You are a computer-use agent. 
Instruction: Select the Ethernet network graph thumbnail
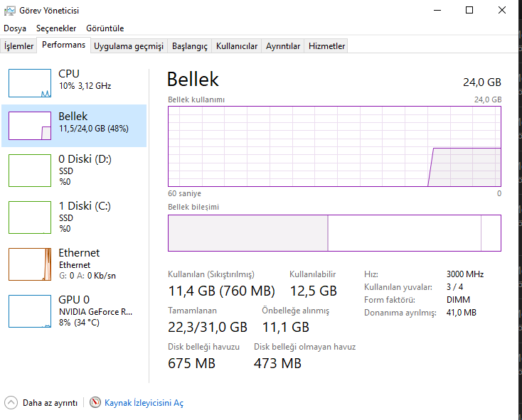pyautogui.click(x=30, y=264)
